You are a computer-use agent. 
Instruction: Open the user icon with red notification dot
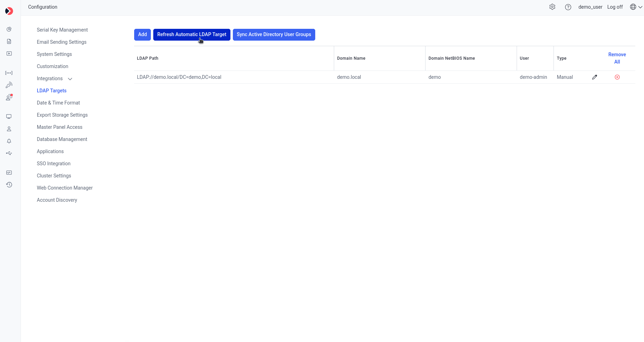pyautogui.click(x=9, y=97)
